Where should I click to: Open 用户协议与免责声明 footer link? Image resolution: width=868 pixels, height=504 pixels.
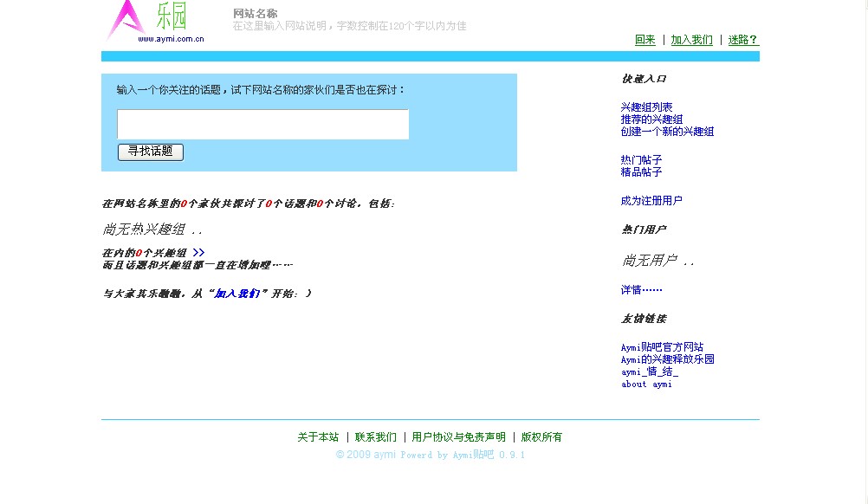pyautogui.click(x=458, y=437)
